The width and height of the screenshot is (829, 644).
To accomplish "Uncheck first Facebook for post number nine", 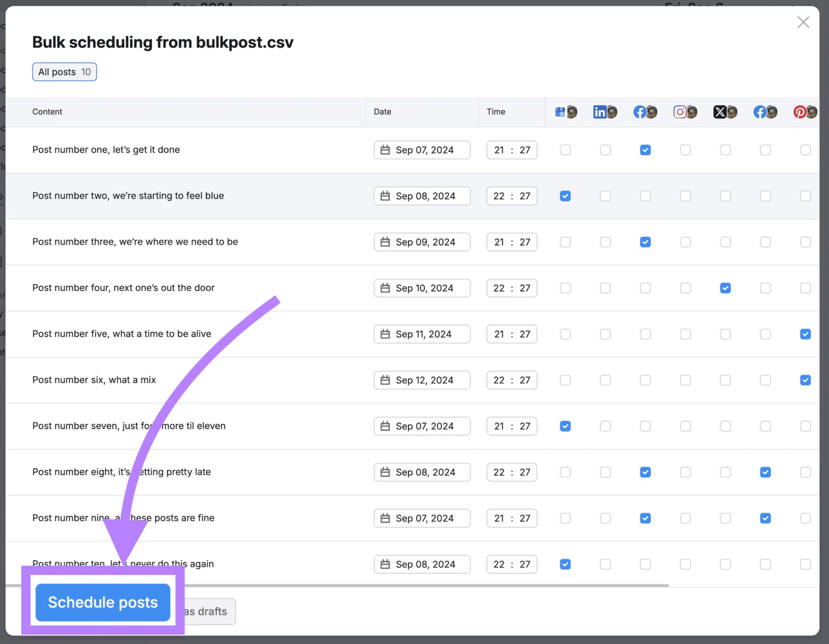I will point(645,519).
